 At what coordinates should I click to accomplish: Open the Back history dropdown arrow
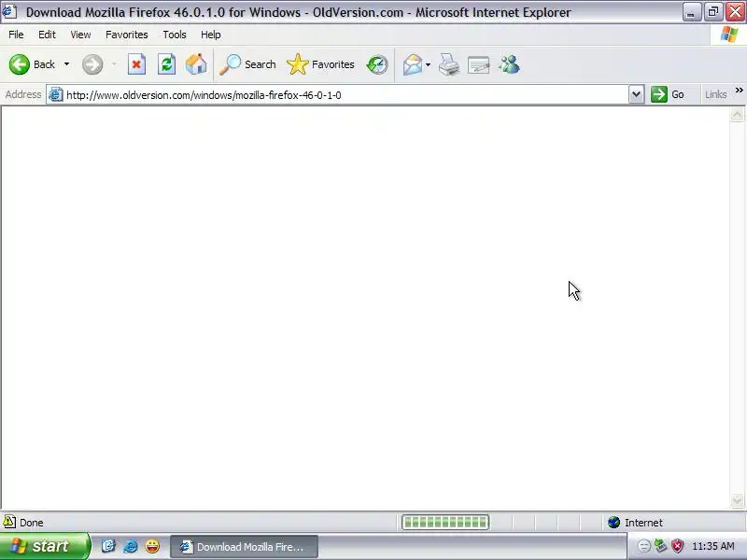tap(66, 64)
